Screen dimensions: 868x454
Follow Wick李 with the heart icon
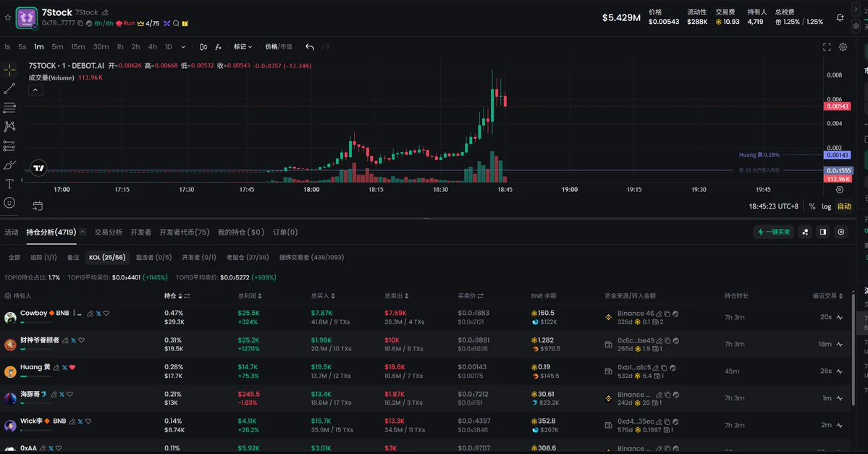coord(88,421)
